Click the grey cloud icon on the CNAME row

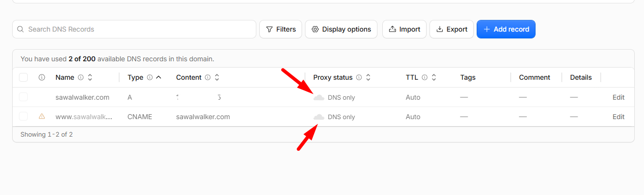(319, 117)
